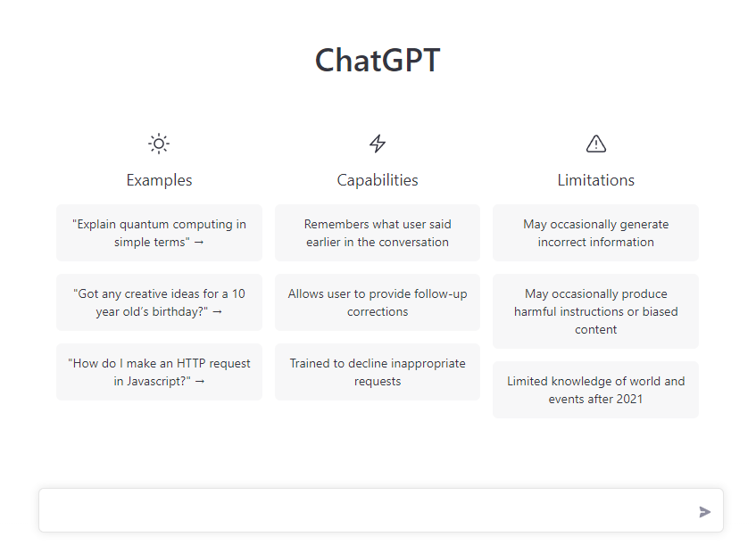Pick the HTTP request in Javascript example
The width and height of the screenshot is (756, 545).
point(159,372)
